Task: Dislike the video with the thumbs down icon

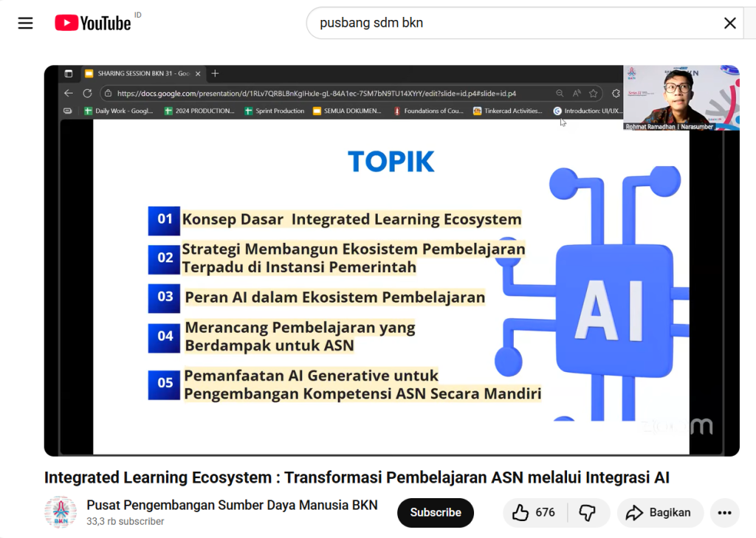Action: [588, 512]
